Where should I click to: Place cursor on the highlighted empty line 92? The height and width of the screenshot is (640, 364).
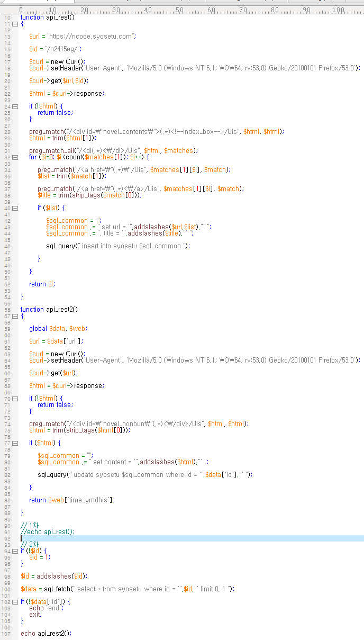(x=159, y=538)
